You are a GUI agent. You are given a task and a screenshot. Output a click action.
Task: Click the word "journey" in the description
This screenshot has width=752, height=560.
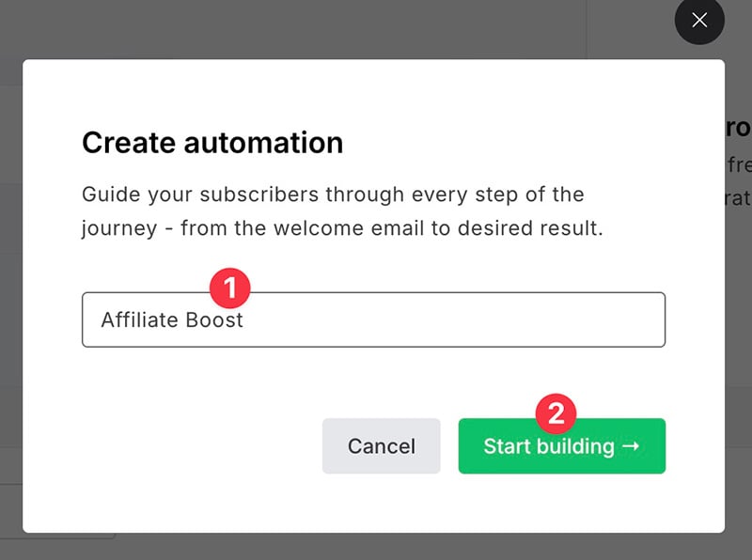pyautogui.click(x=117, y=229)
